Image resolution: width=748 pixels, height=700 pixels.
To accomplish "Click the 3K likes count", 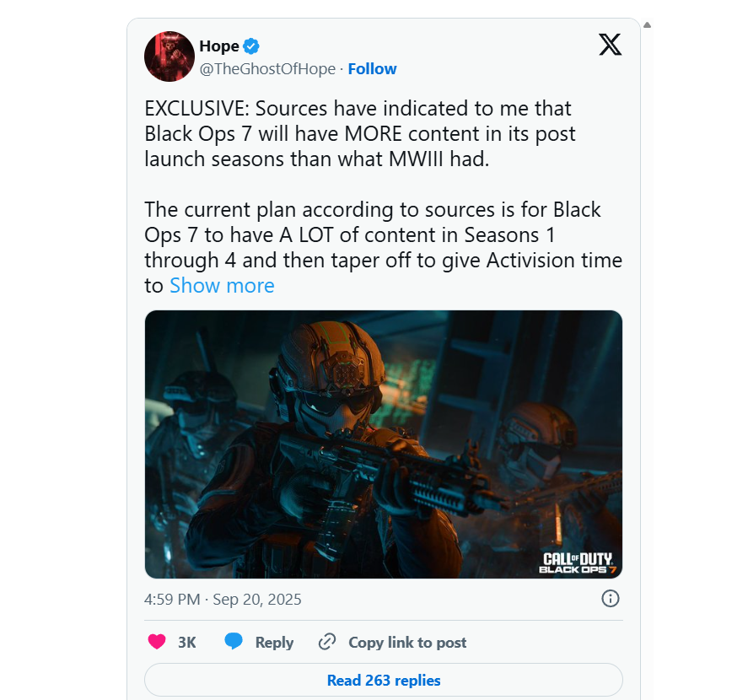I will [x=187, y=643].
